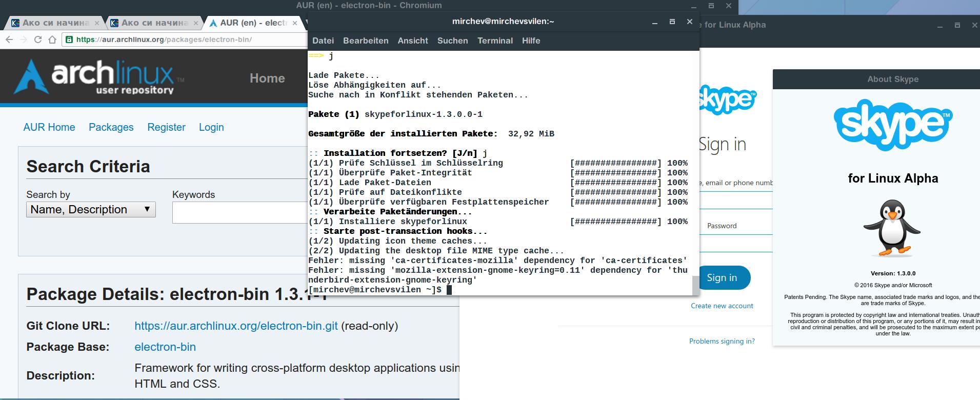Click the Skype Password field

tap(736, 226)
